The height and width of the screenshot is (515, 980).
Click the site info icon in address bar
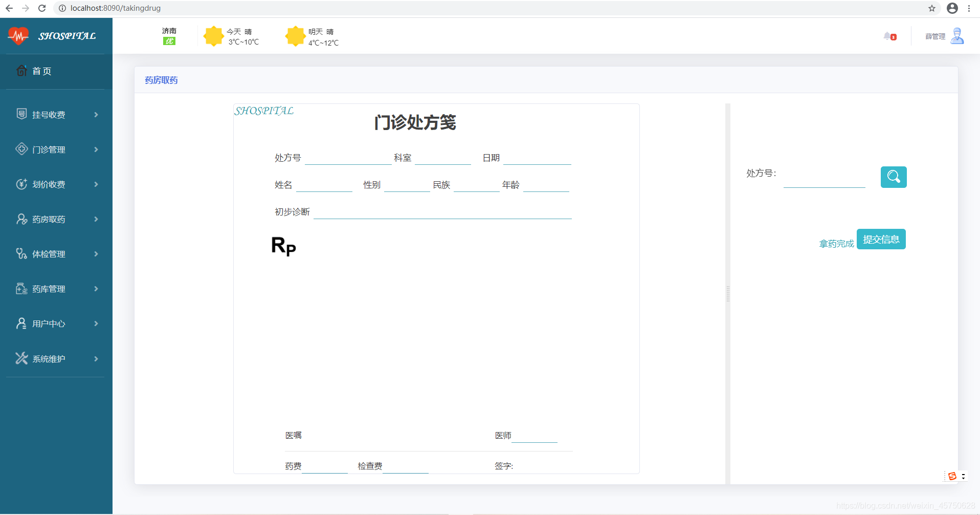(x=62, y=8)
